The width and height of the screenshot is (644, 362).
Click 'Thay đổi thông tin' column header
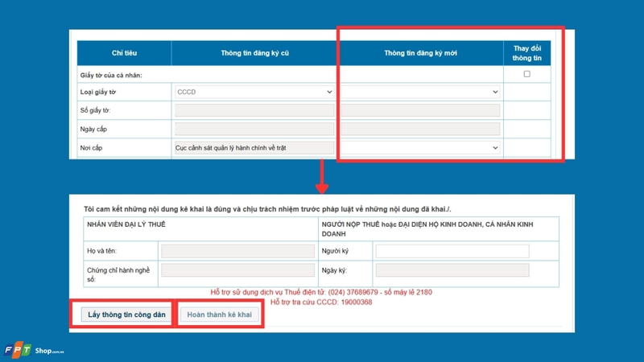coord(527,53)
